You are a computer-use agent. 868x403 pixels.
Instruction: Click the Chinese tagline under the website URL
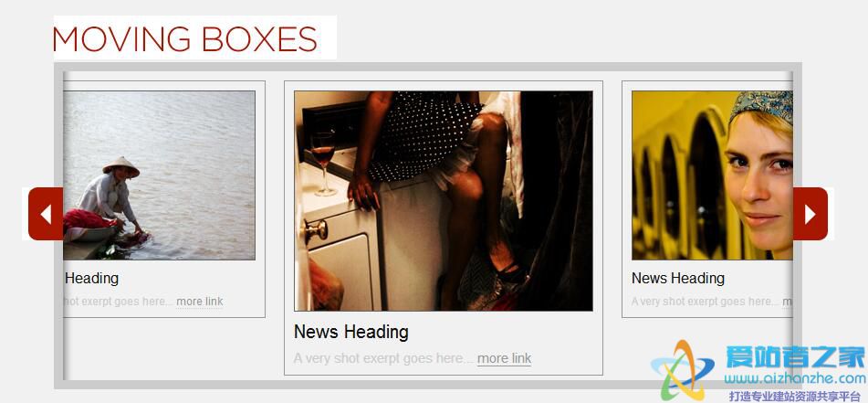(x=797, y=396)
